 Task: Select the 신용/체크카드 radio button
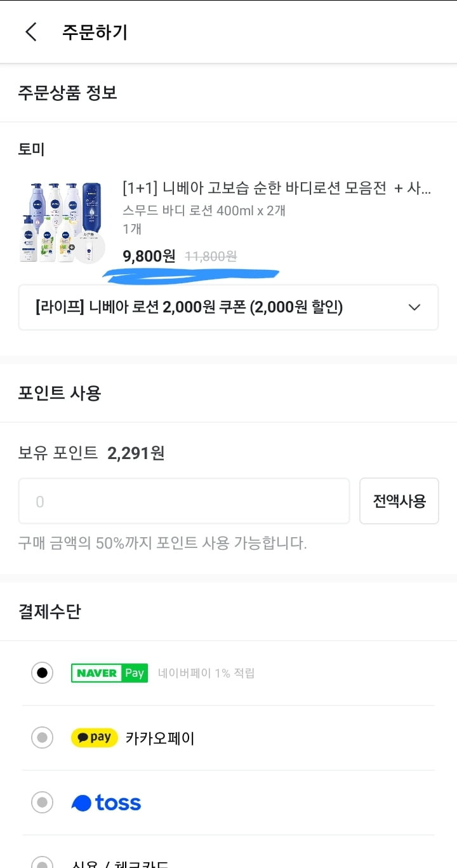[43, 862]
